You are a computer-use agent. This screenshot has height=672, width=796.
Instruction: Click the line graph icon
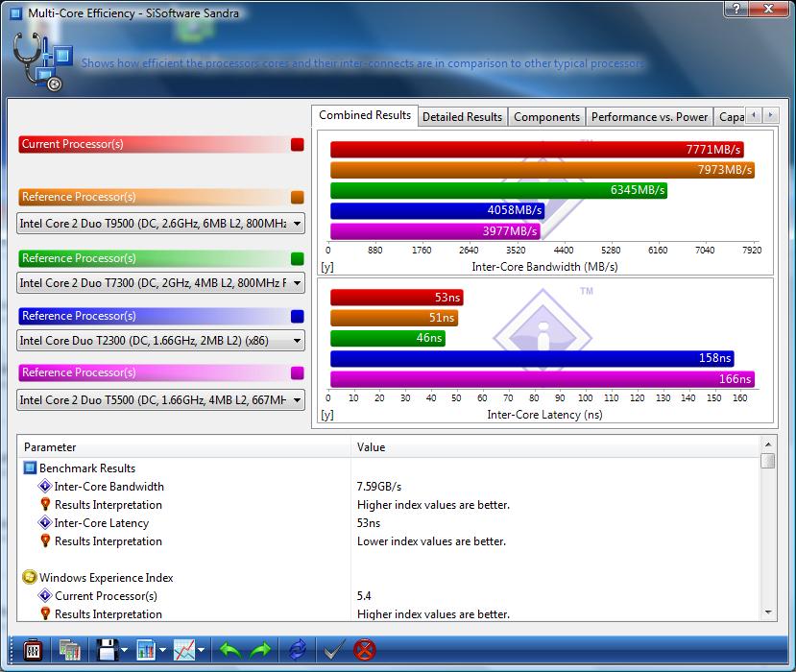point(184,650)
